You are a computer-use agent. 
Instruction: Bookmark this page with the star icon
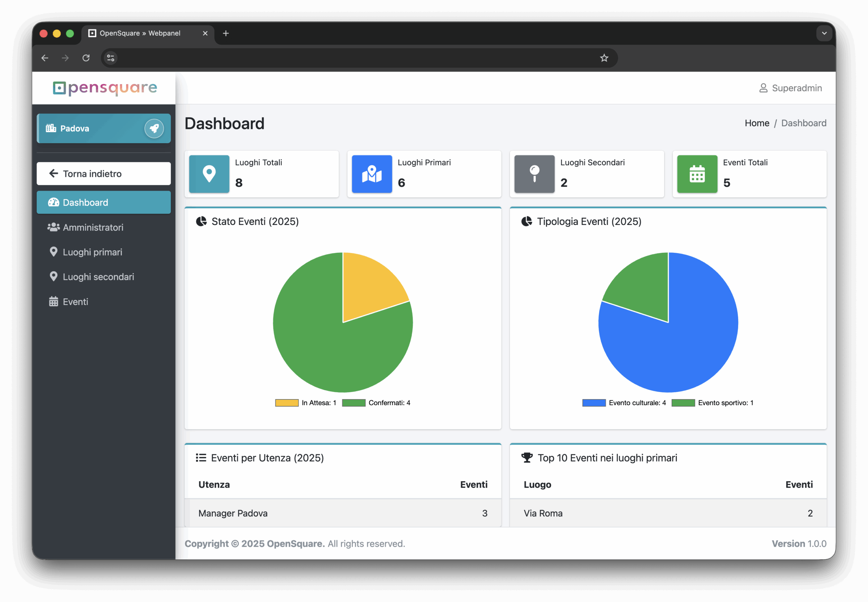[x=604, y=58]
